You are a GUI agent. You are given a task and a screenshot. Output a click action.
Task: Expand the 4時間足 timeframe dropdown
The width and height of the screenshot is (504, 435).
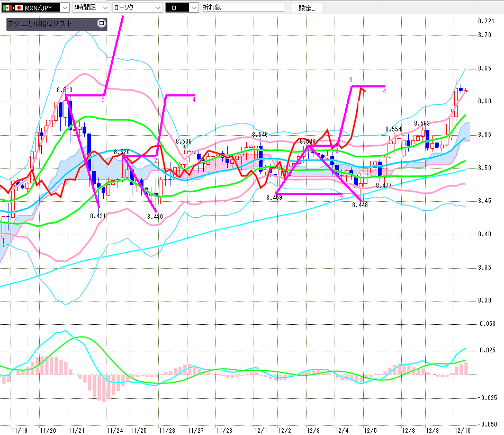[104, 7]
